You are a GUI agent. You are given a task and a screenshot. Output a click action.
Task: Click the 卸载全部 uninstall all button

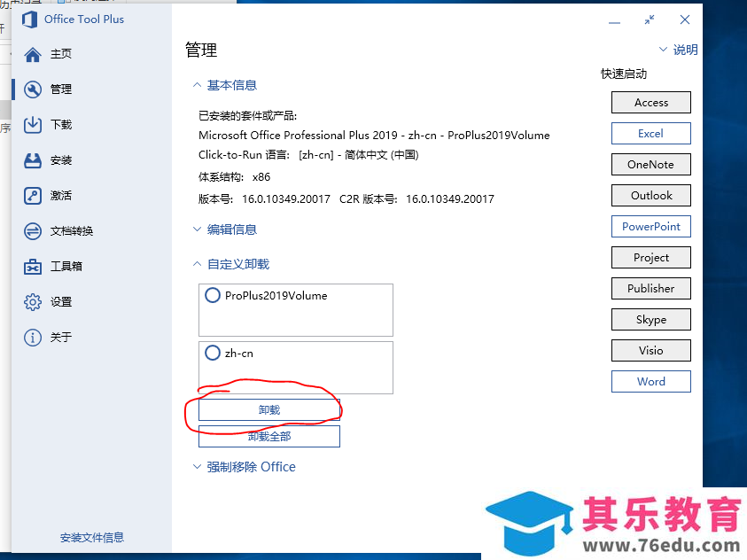pos(269,437)
